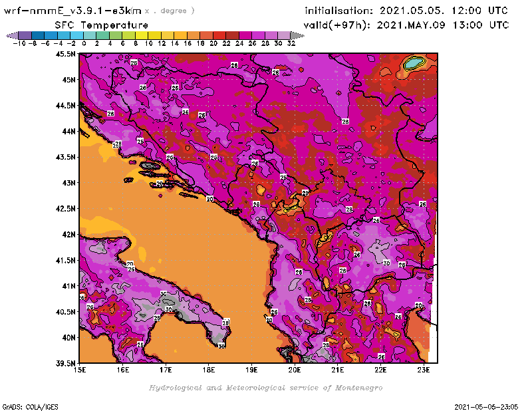Click the 'initialisation: 2021.05.05. 12:00 UTC' line
The width and height of the screenshot is (532, 411).
coord(406,11)
